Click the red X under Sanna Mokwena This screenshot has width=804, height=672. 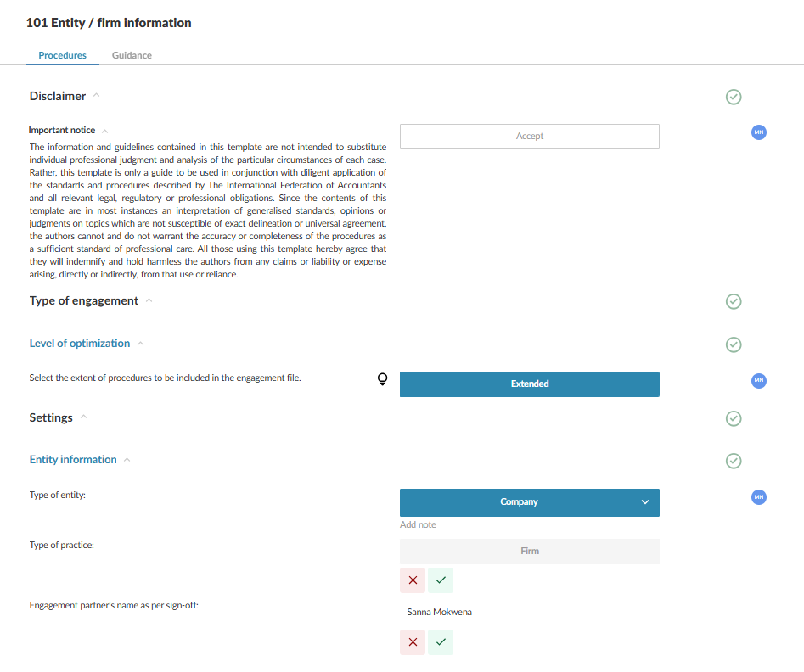(x=413, y=642)
